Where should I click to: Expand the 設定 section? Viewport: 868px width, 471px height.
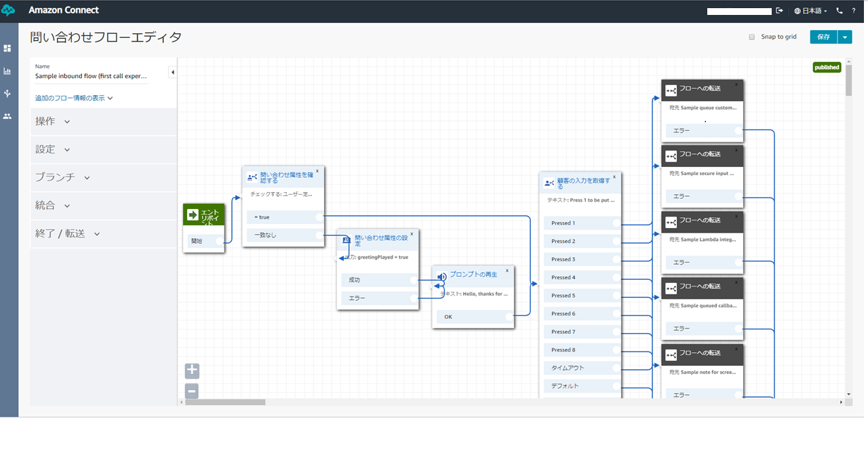click(103, 149)
